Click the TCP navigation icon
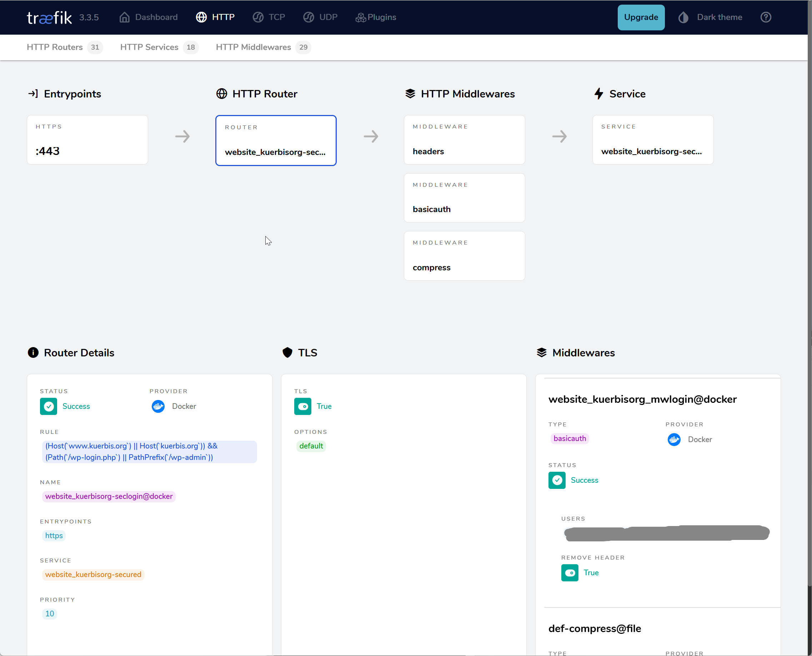812x656 pixels. click(258, 17)
